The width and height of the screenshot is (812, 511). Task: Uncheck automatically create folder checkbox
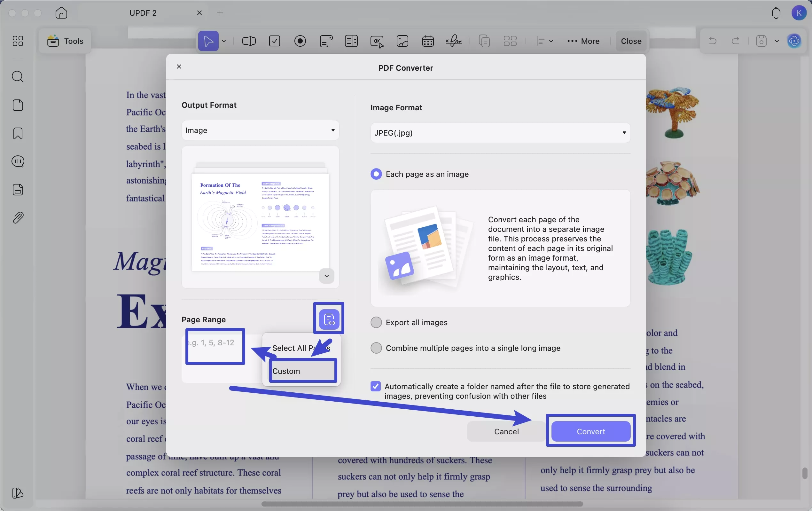(375, 387)
